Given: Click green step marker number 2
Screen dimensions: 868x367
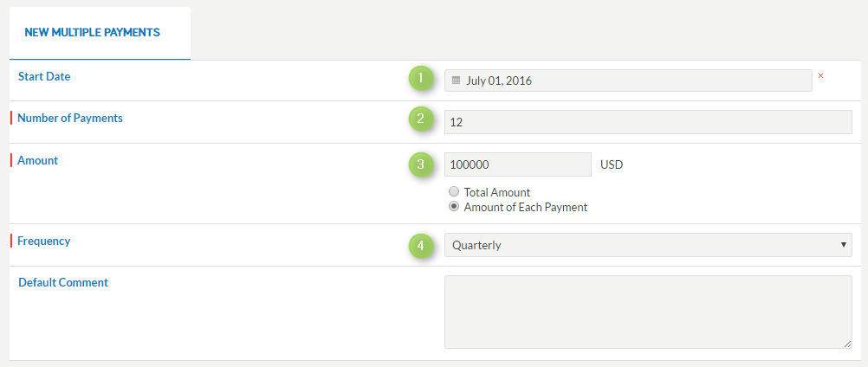Looking at the screenshot, I should pyautogui.click(x=421, y=119).
